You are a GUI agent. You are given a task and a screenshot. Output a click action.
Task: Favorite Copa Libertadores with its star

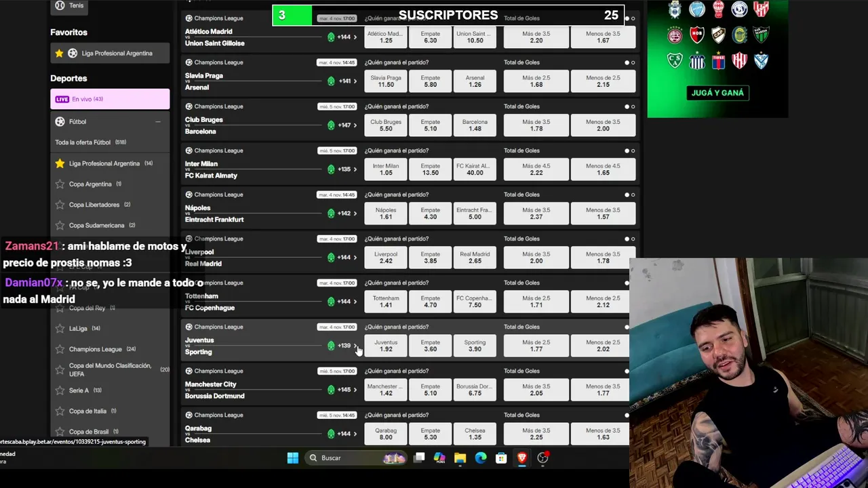coord(60,205)
